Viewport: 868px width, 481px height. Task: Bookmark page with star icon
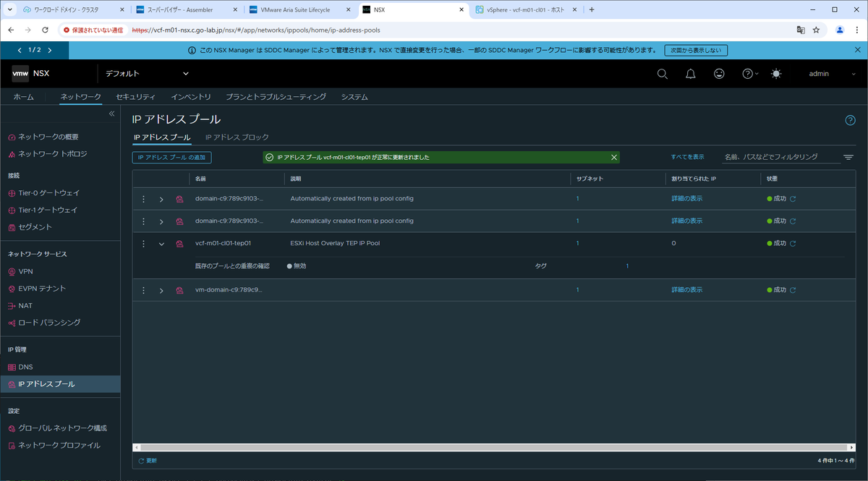(816, 30)
